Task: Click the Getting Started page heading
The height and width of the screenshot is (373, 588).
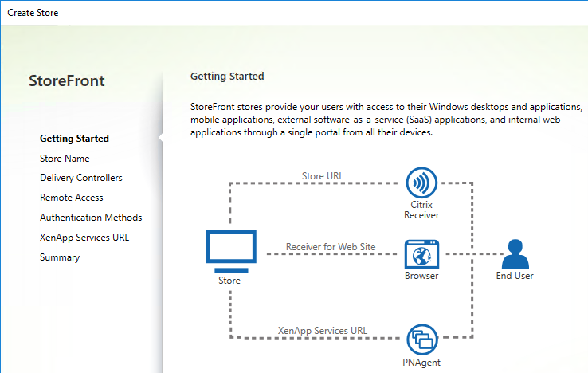Action: tap(227, 77)
